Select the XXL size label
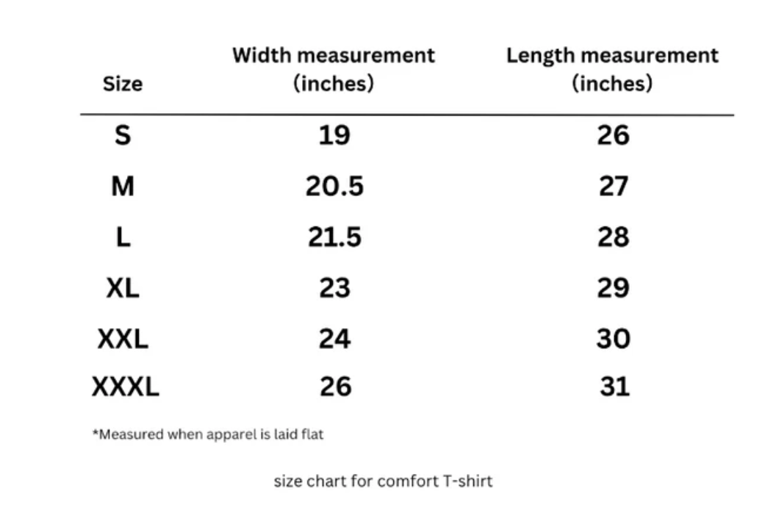The width and height of the screenshot is (776, 532). coord(123,339)
